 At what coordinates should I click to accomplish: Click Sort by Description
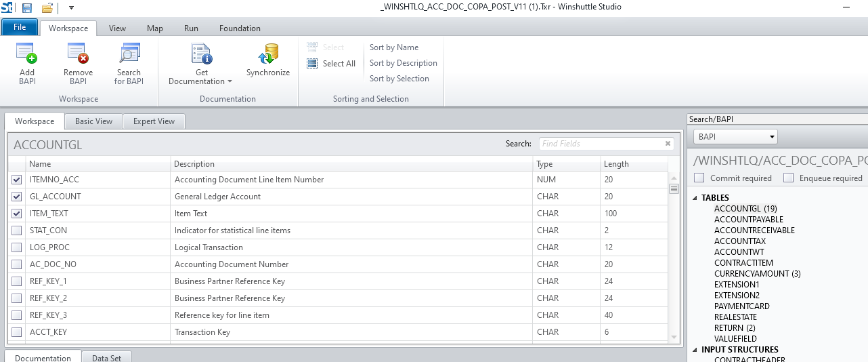point(404,63)
